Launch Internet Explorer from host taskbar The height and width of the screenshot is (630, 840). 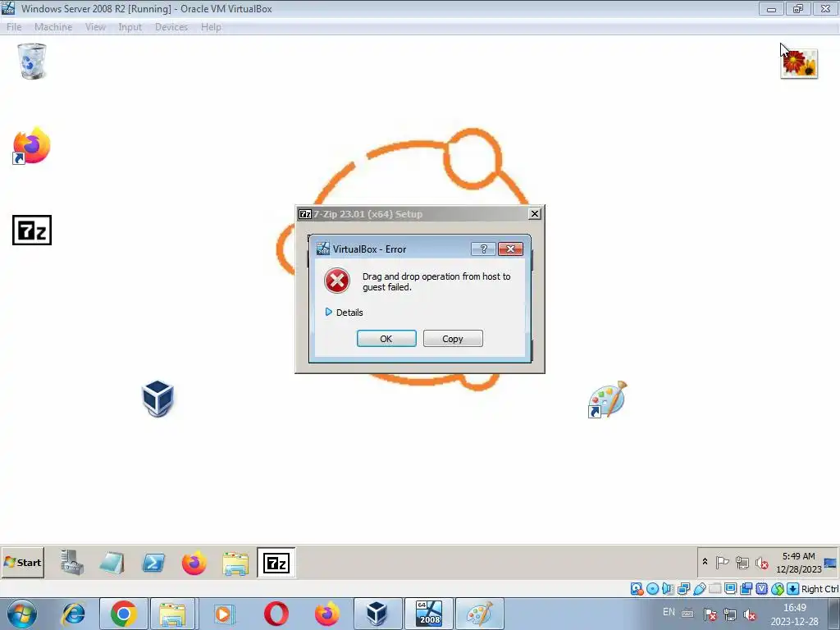(x=73, y=614)
